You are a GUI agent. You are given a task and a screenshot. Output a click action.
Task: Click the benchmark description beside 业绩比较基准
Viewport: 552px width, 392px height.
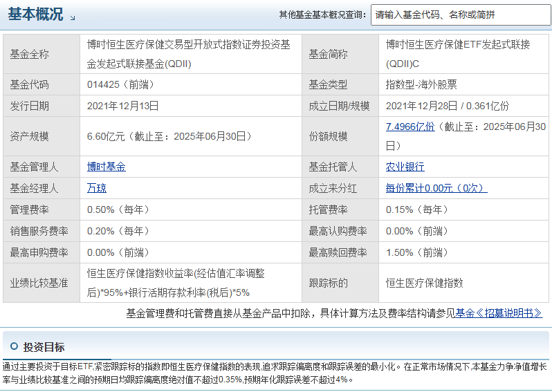[x=176, y=283]
